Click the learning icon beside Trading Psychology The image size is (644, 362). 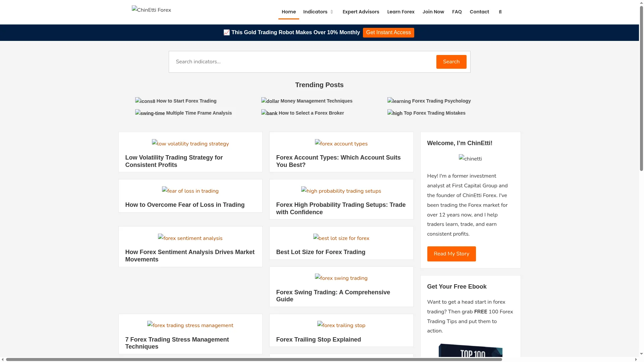click(399, 101)
